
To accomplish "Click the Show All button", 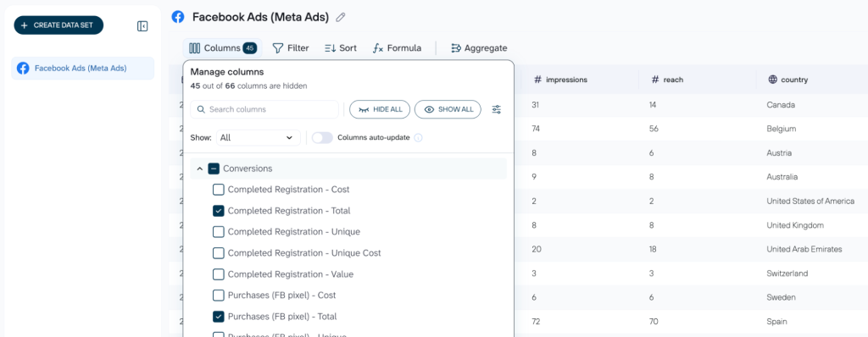I will [x=448, y=109].
